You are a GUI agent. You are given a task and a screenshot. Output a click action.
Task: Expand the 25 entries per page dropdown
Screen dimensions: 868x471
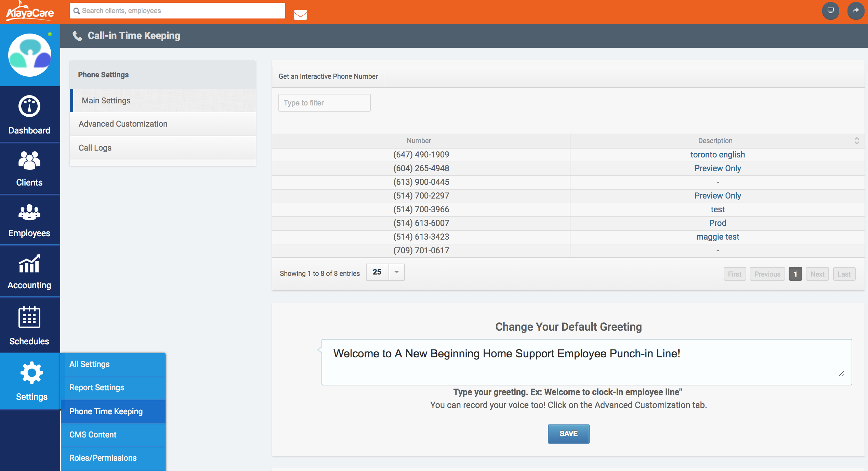point(396,272)
